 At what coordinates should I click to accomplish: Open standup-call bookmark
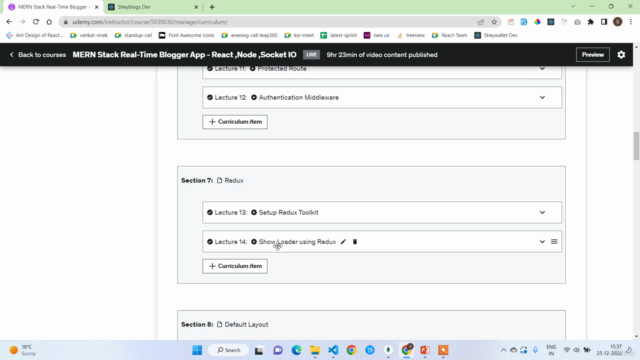pyautogui.click(x=133, y=35)
